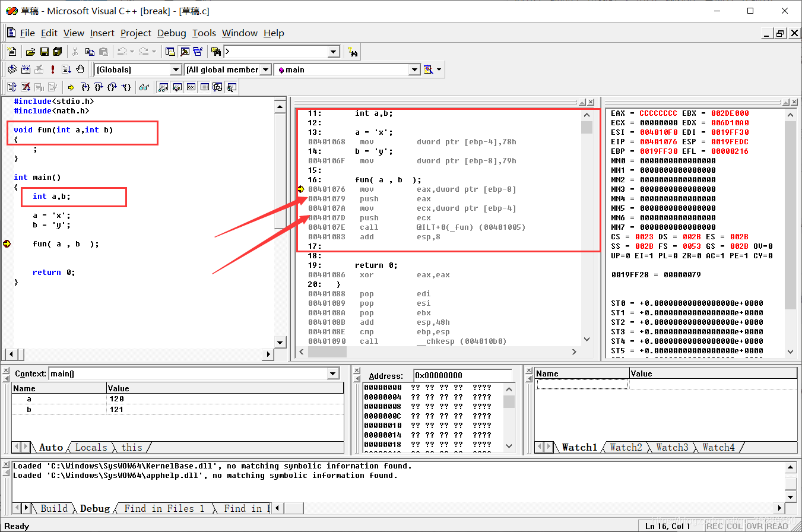Click the Cut scissors icon
The width and height of the screenshot is (802, 532).
(75, 52)
